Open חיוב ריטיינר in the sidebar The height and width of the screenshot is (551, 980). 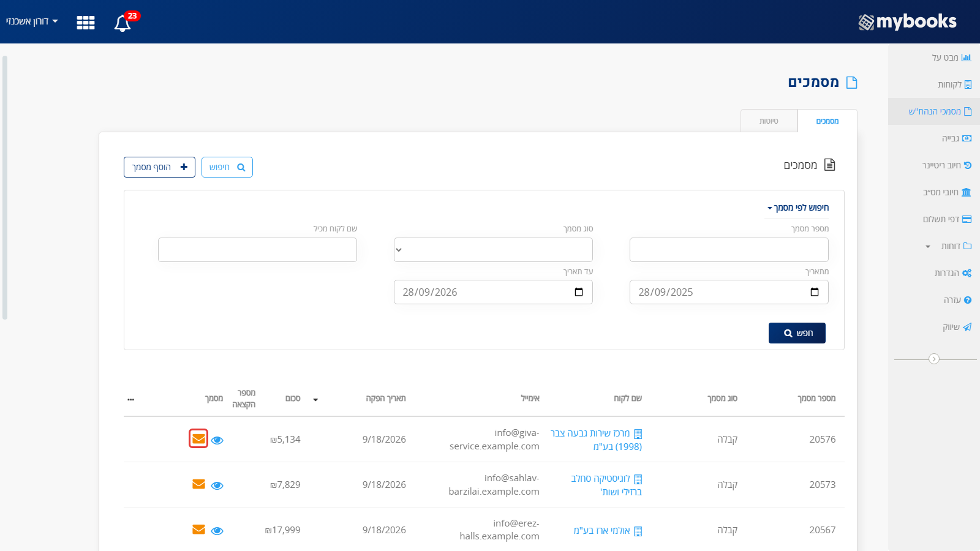click(947, 165)
